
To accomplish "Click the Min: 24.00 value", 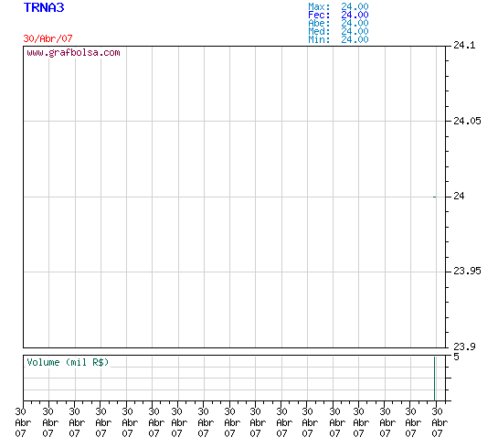I will tap(338, 39).
